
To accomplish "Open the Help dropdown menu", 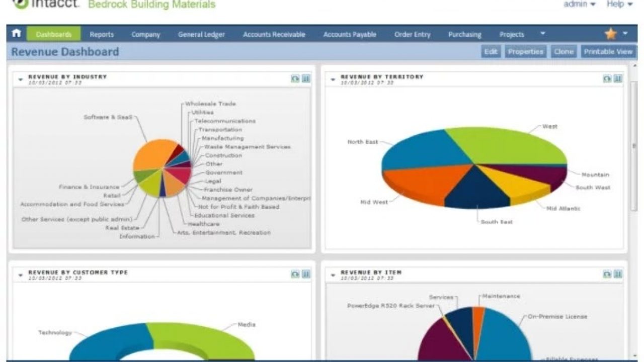I will 619,4.
